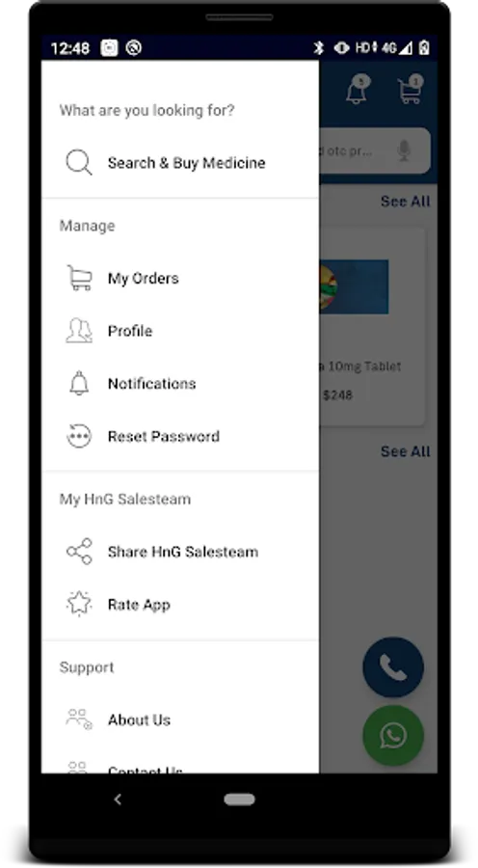Tap the header notification bell with badge
Viewport: 478px width, 868px height.
pyautogui.click(x=357, y=90)
